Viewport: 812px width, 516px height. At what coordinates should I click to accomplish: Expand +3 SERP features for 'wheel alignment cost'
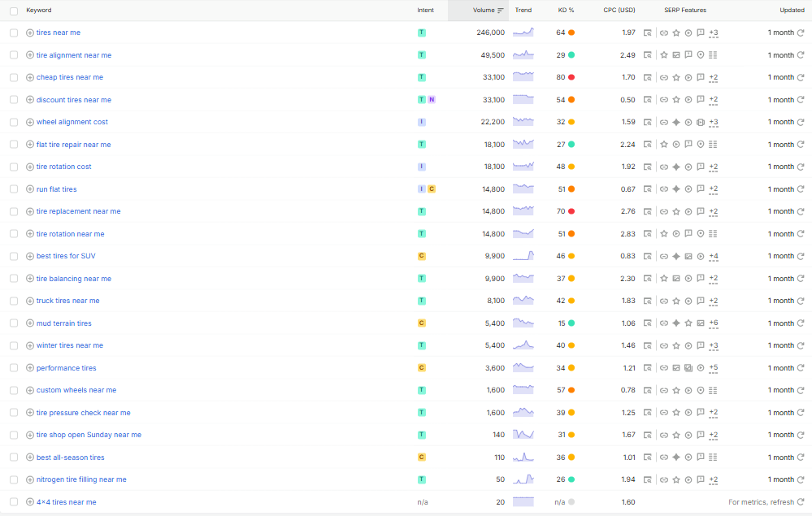point(713,122)
